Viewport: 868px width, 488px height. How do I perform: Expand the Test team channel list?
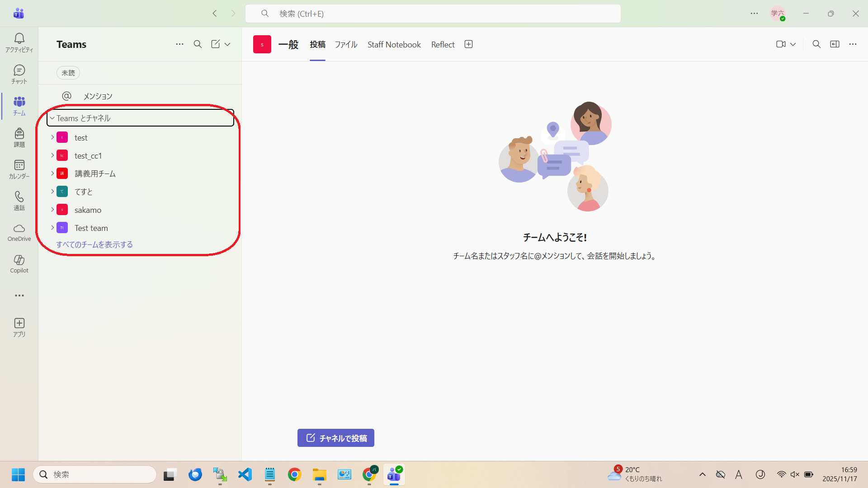(x=52, y=228)
